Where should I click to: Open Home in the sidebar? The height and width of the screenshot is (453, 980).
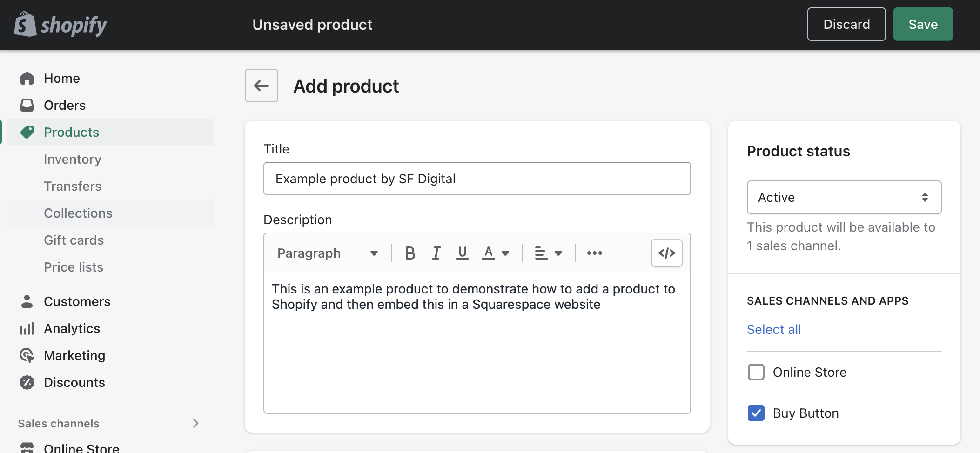coord(110,78)
